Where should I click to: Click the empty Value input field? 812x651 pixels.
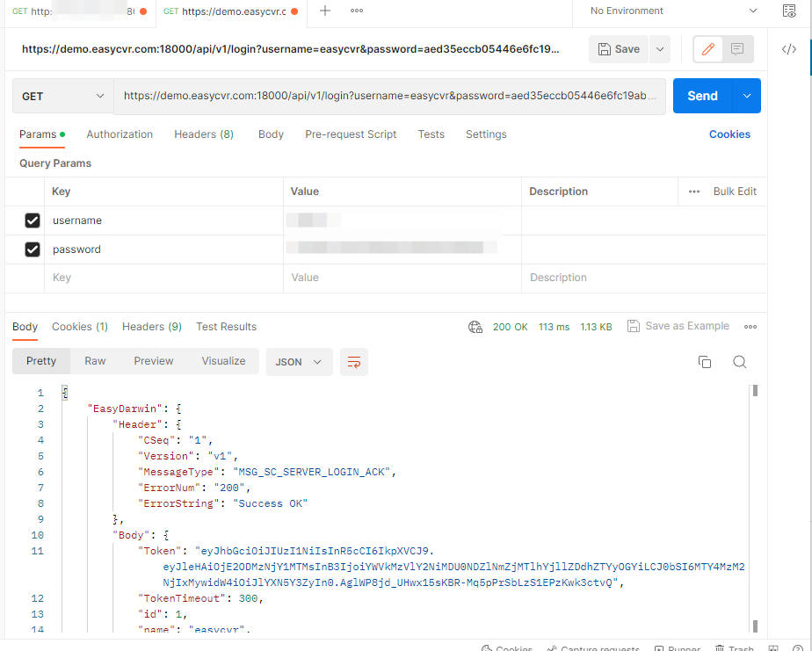[402, 278]
